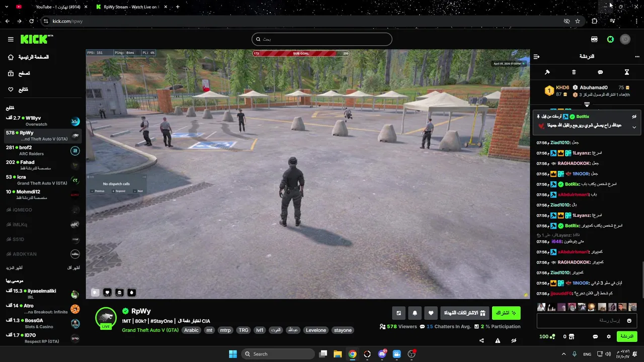Image resolution: width=644 pixels, height=362 pixels.
Task: Open brof2 ARC Raiders channel
Action: [x=43, y=150]
